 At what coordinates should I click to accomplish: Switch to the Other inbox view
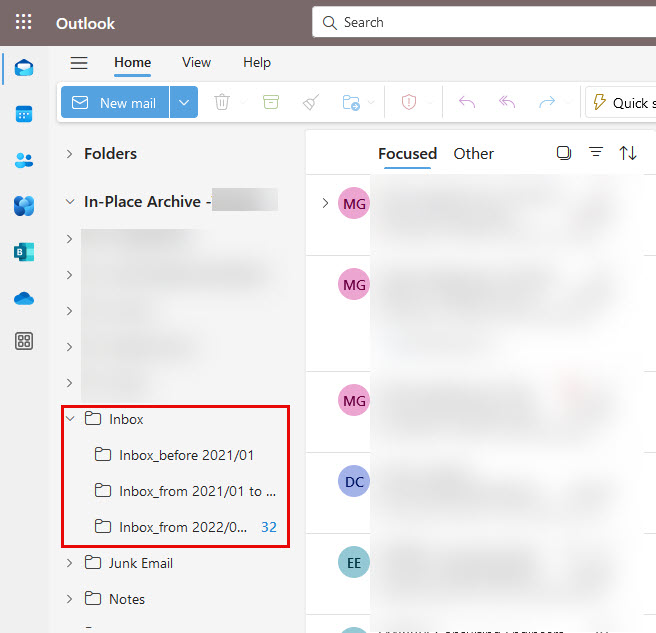point(473,153)
